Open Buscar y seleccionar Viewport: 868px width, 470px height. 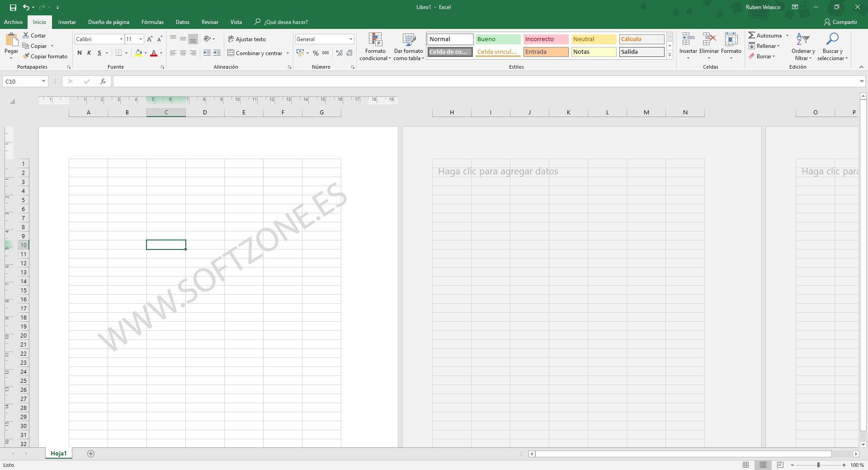click(832, 47)
